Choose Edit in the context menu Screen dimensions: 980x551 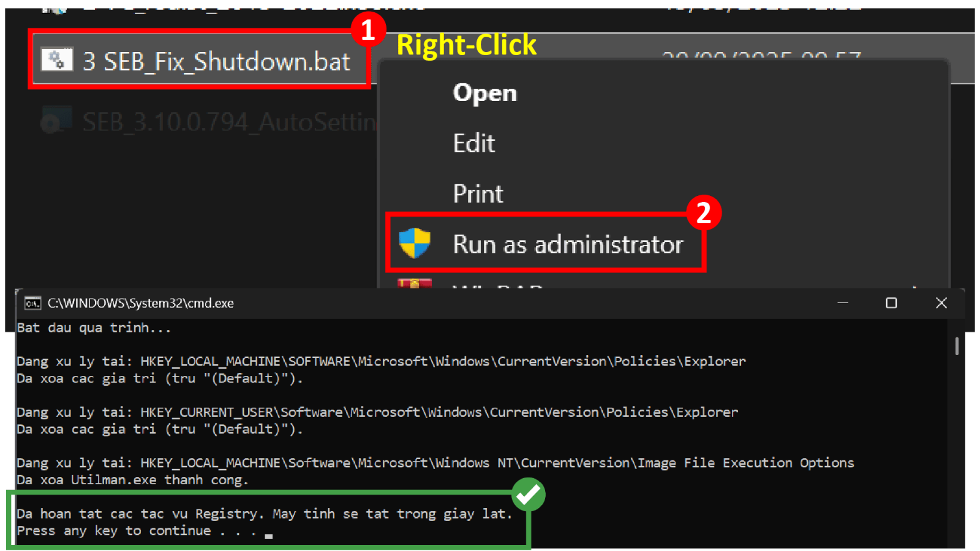click(473, 143)
